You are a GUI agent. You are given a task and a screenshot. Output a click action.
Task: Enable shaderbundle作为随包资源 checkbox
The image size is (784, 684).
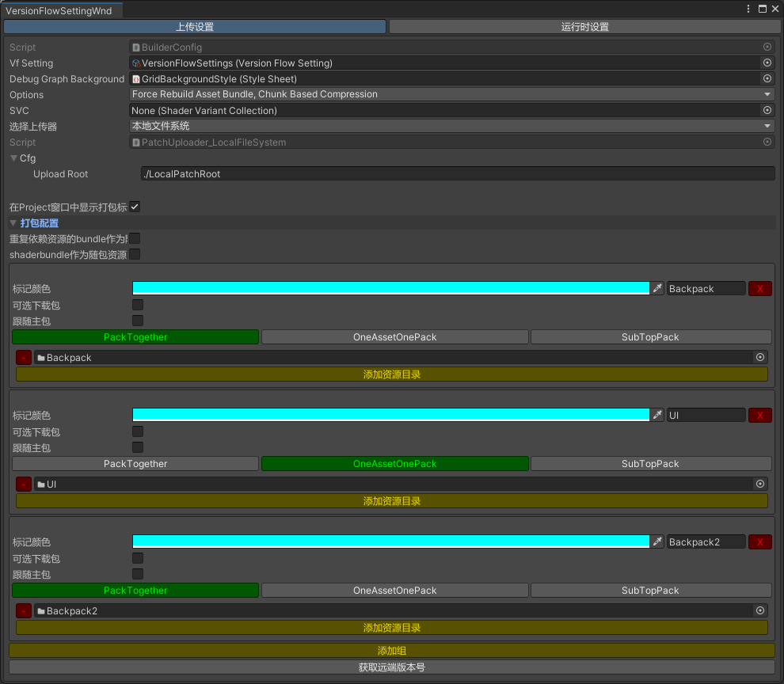pos(135,254)
